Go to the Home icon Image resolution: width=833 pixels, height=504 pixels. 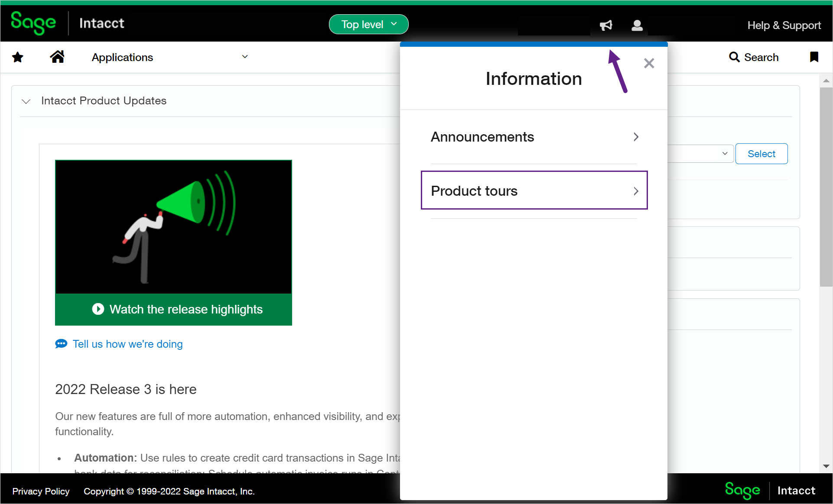57,57
